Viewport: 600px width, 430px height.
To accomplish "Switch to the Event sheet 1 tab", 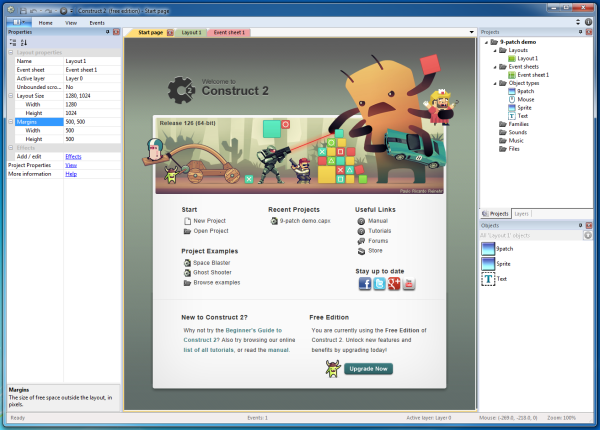I will tap(229, 33).
